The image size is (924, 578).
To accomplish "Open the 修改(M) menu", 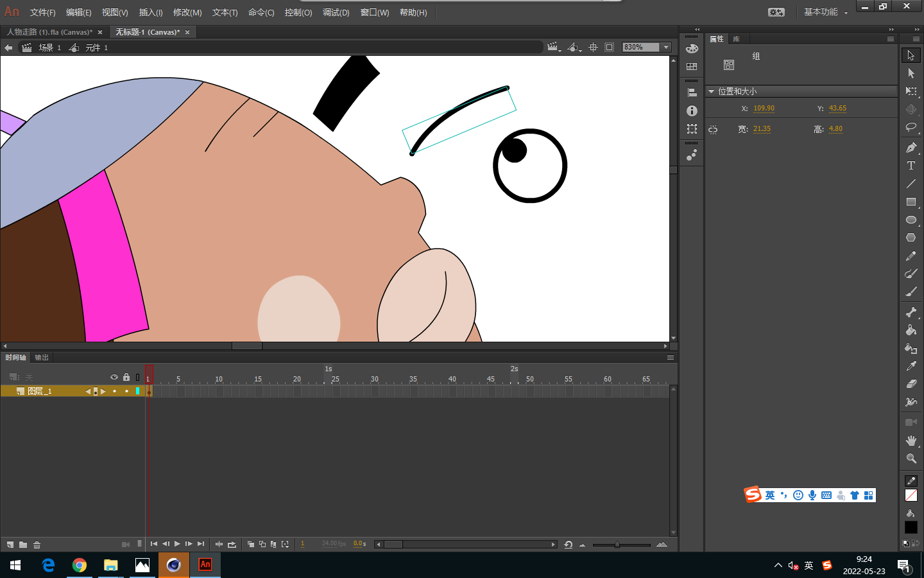I will [x=187, y=13].
